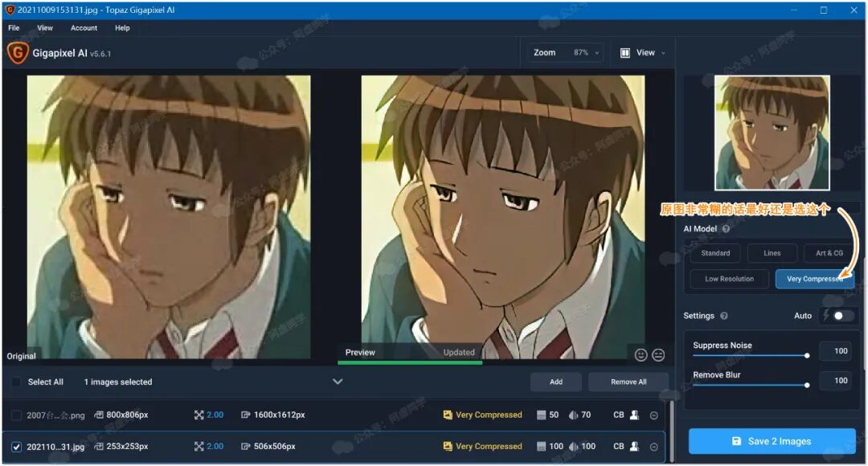Screen dimensions: 868x466
Task: Click the Original preview image pane
Action: tap(169, 217)
